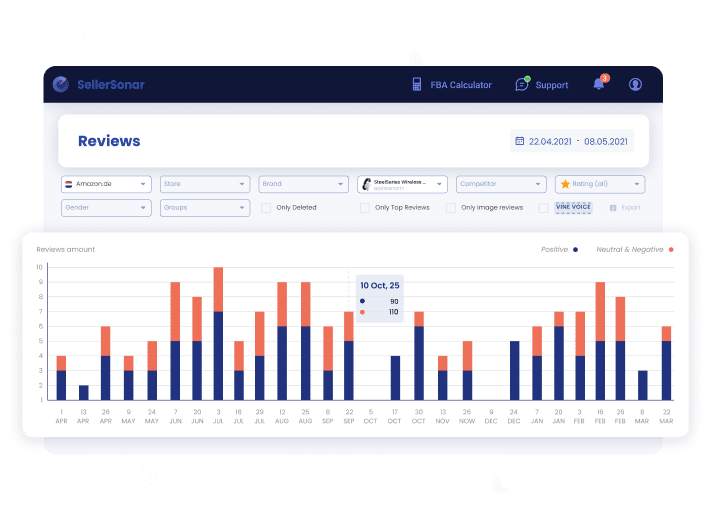Image resolution: width=714 pixels, height=519 pixels.
Task: Click the SellerSonar logo icon
Action: (x=61, y=84)
